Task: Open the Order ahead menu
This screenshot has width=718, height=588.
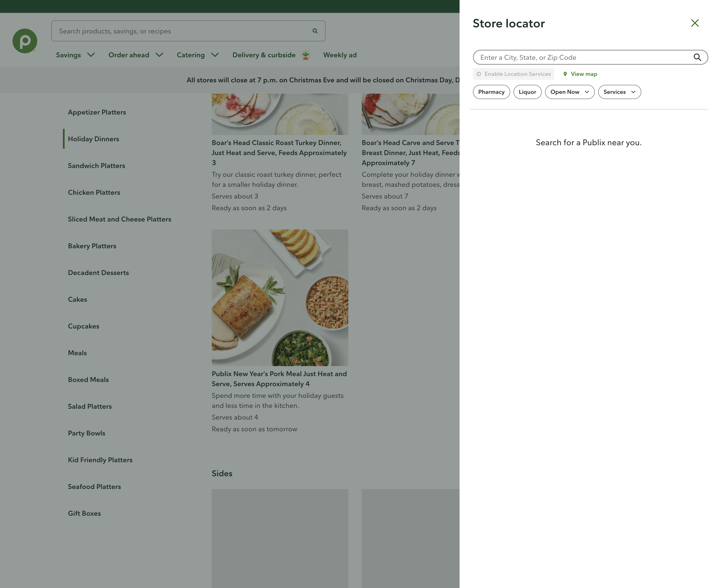Action: point(129,55)
